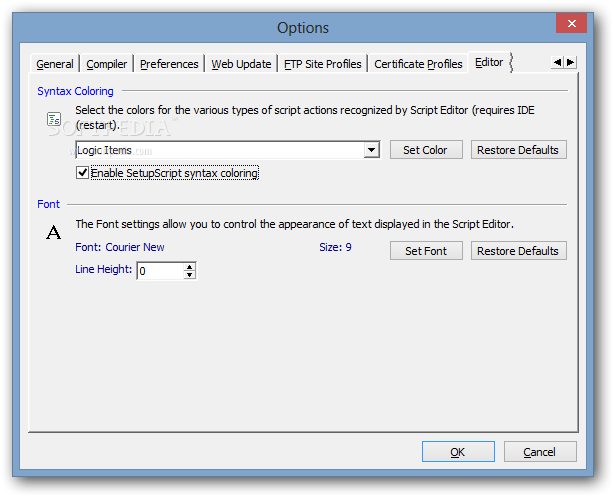614x497 pixels.
Task: Click the Size: 9 label
Action: coord(335,247)
